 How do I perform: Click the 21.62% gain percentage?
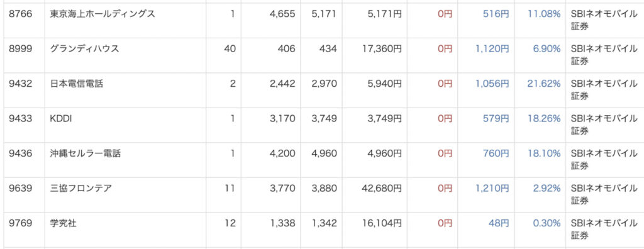[544, 84]
